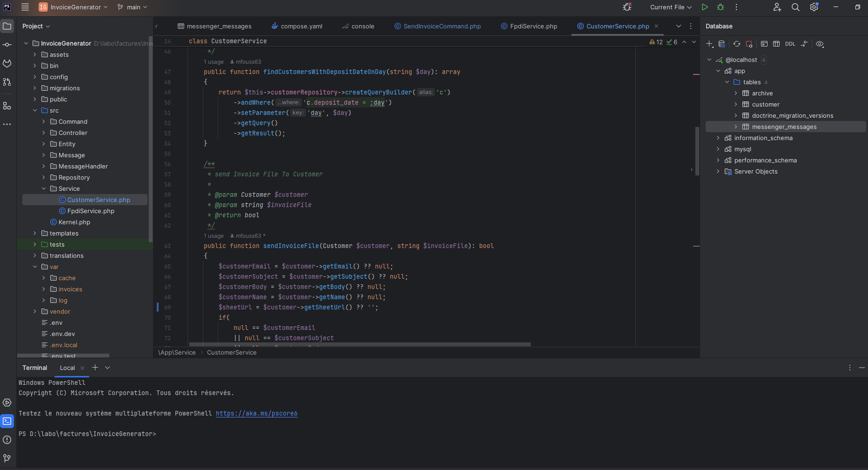Viewport: 868px width, 470px height.
Task: Open the IDE settings gear icon
Action: (814, 7)
